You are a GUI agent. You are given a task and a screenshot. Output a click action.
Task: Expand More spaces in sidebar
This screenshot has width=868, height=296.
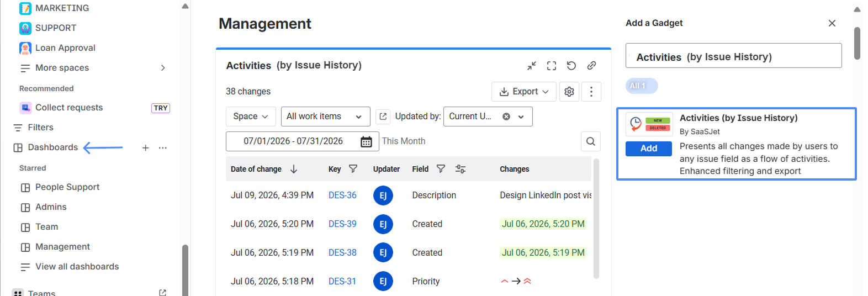(x=163, y=68)
